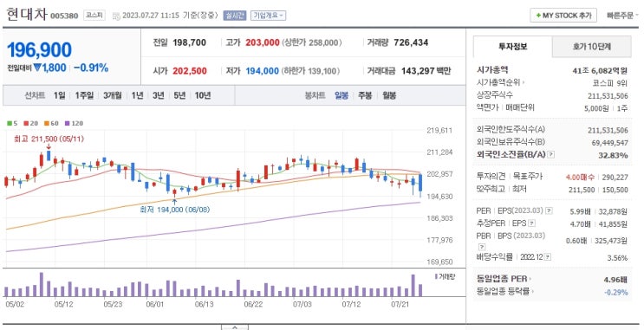Viewport: 644px width, 330px height.
Task: Select the 월봉 monthly candle chart
Action: (x=389, y=95)
